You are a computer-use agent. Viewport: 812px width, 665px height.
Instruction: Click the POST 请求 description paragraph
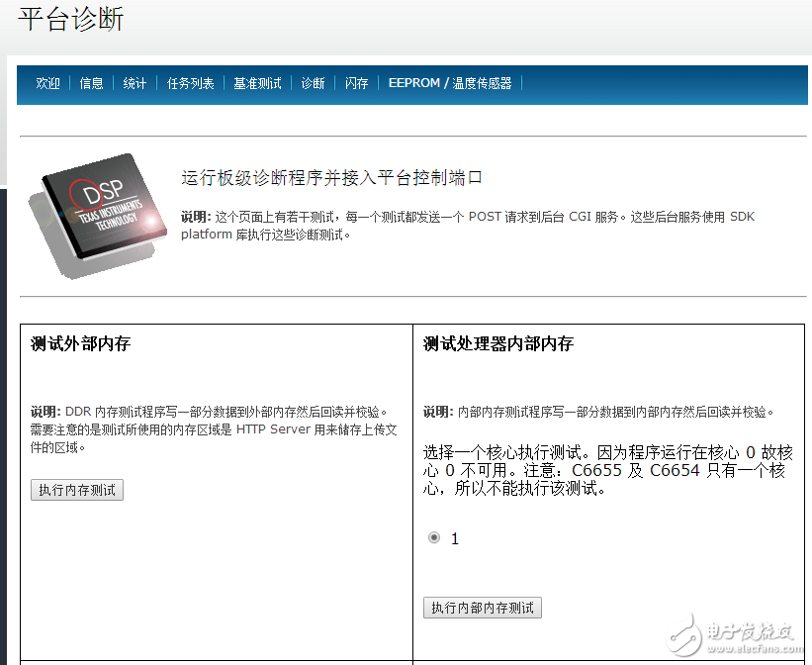pyautogui.click(x=468, y=225)
